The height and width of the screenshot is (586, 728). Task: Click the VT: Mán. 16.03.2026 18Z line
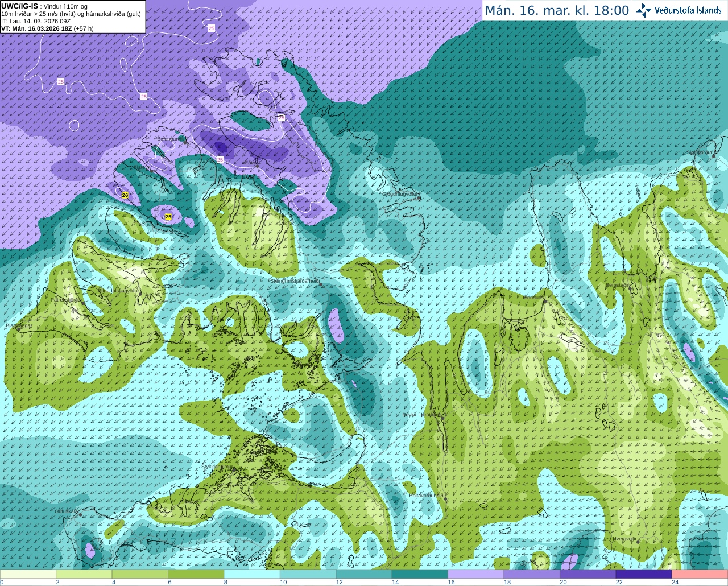47,28
